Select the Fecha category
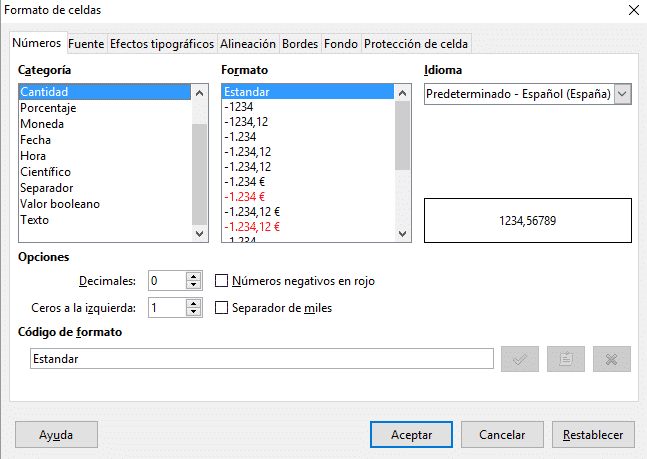 (105, 140)
